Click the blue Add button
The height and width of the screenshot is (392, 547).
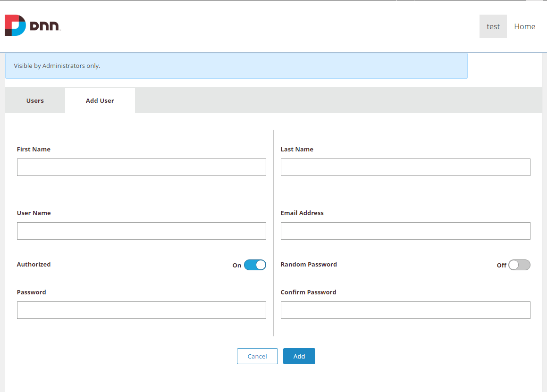(x=299, y=356)
